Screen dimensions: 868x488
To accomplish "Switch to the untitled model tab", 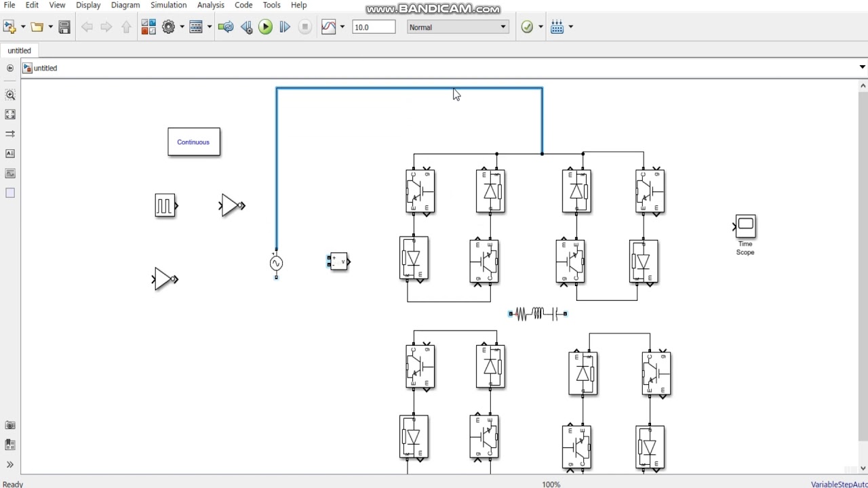I will pyautogui.click(x=20, y=51).
